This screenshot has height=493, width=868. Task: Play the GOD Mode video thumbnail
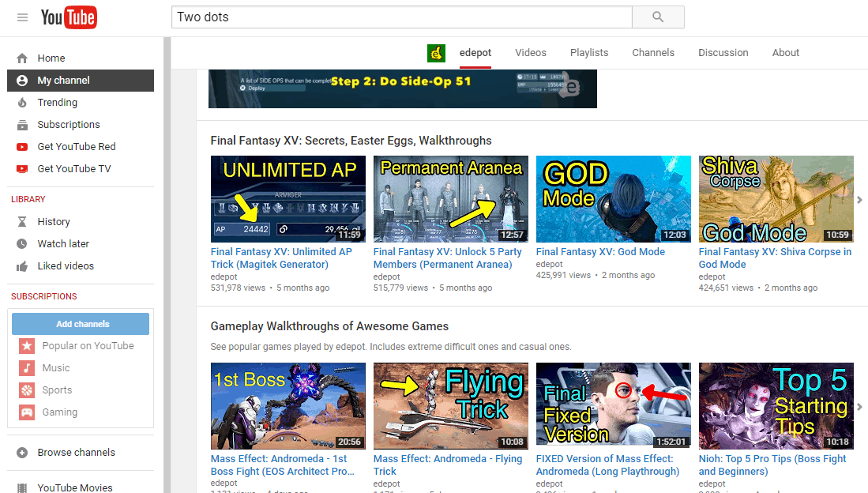[614, 199]
